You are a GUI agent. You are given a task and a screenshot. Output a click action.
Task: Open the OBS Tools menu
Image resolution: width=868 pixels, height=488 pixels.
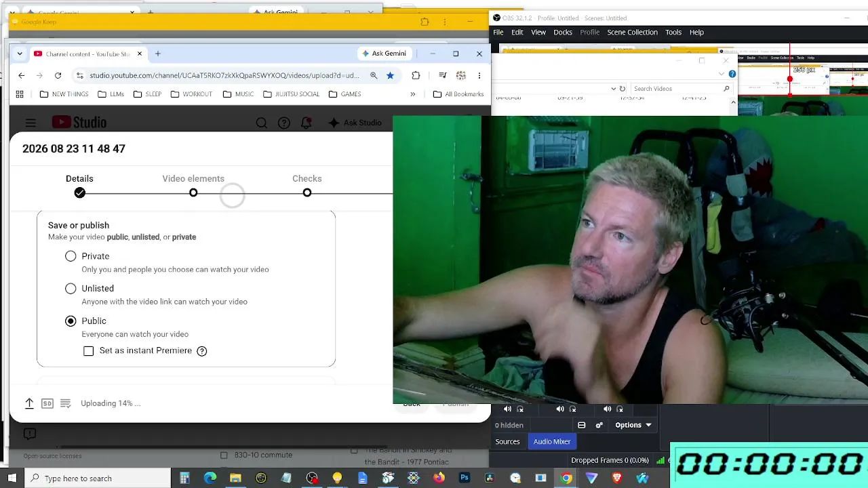click(673, 33)
